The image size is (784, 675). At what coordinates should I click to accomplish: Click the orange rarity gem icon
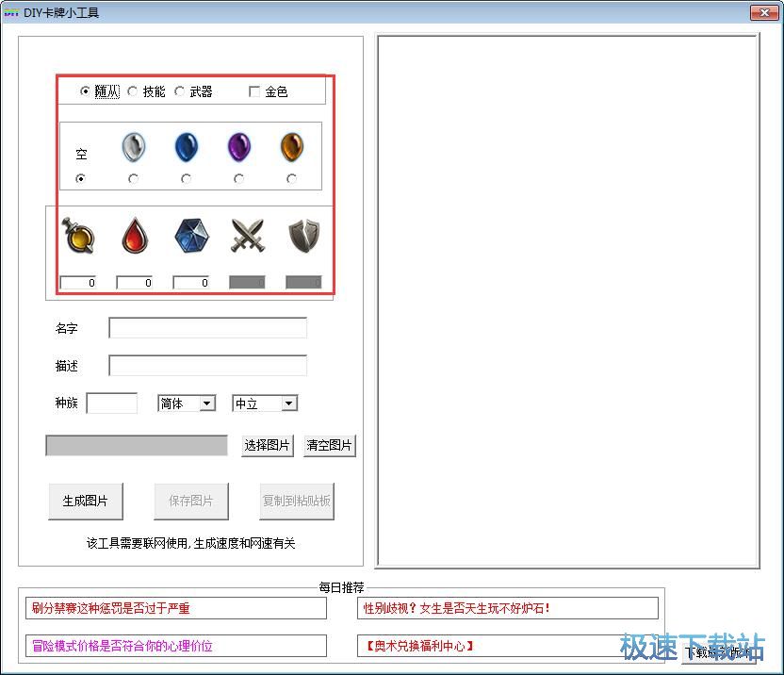click(x=292, y=148)
